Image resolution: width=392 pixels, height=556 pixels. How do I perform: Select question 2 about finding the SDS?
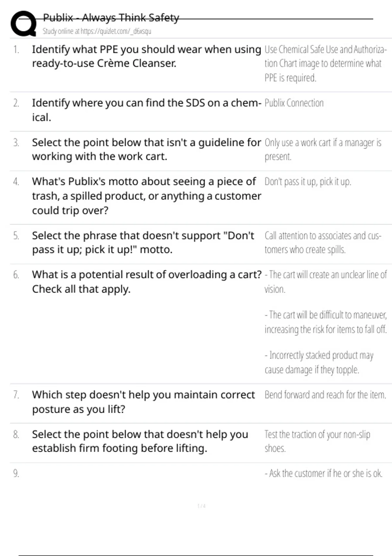(x=146, y=110)
